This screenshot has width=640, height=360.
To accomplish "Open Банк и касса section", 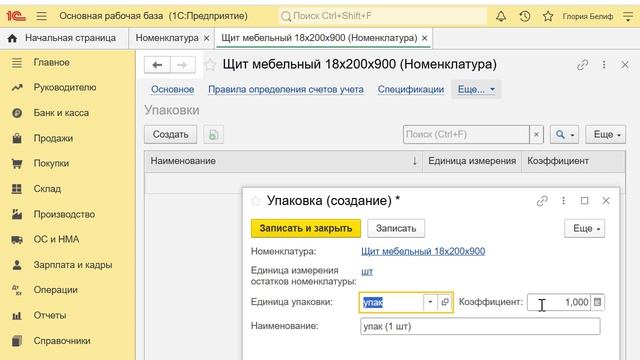I will [x=61, y=113].
